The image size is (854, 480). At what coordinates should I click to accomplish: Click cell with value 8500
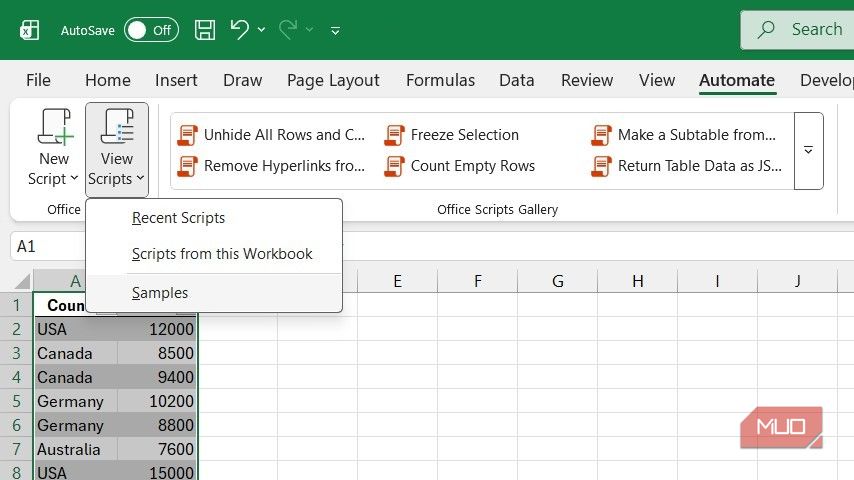157,353
